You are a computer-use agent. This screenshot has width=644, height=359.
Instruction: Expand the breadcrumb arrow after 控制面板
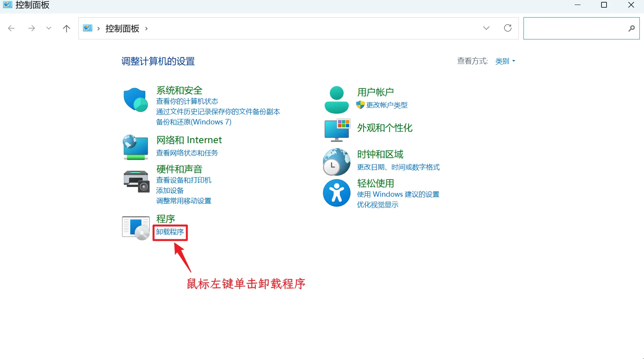[147, 28]
